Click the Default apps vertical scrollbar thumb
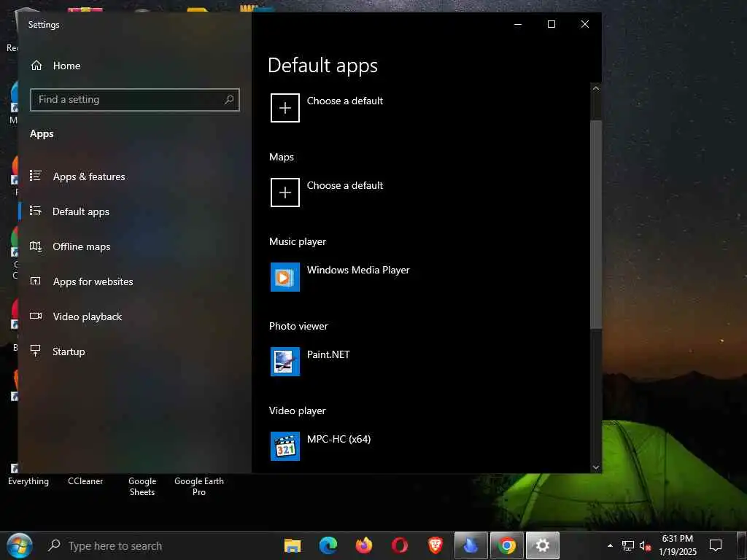This screenshot has width=747, height=560. [595, 224]
